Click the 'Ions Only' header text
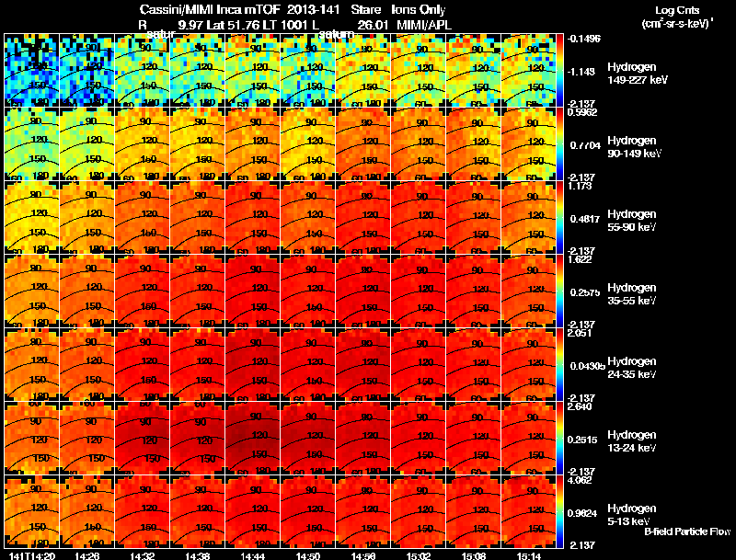 419,10
